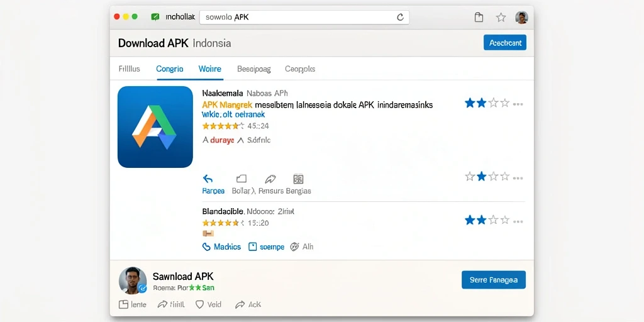Open more options dots in Blandacible rating row
644x322 pixels.
pyautogui.click(x=518, y=221)
